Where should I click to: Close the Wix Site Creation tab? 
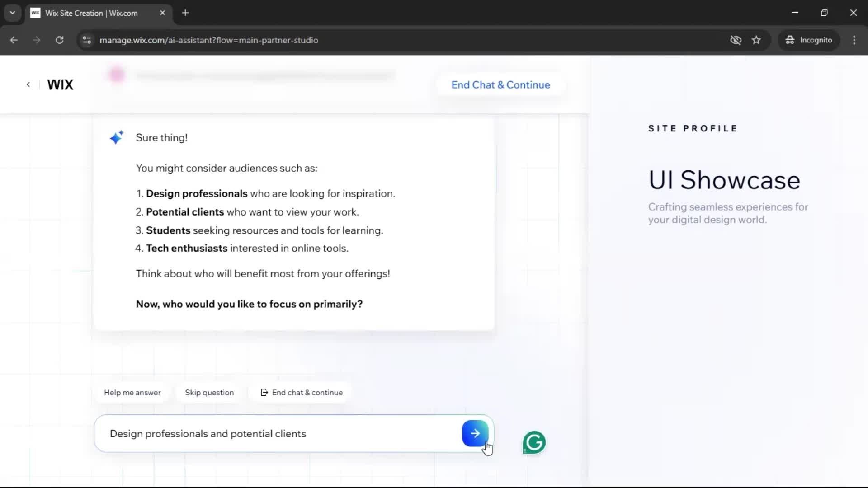(x=162, y=13)
